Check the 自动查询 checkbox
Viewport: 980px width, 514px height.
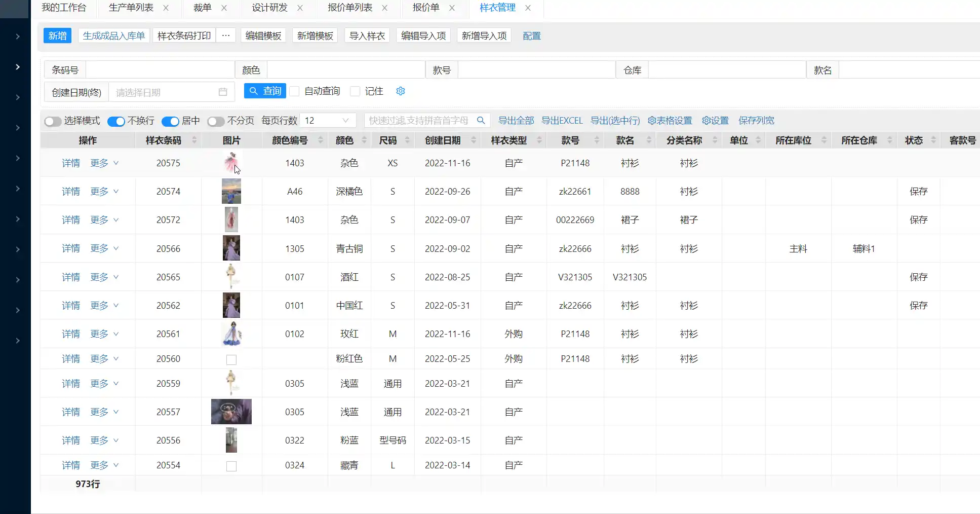(294, 91)
